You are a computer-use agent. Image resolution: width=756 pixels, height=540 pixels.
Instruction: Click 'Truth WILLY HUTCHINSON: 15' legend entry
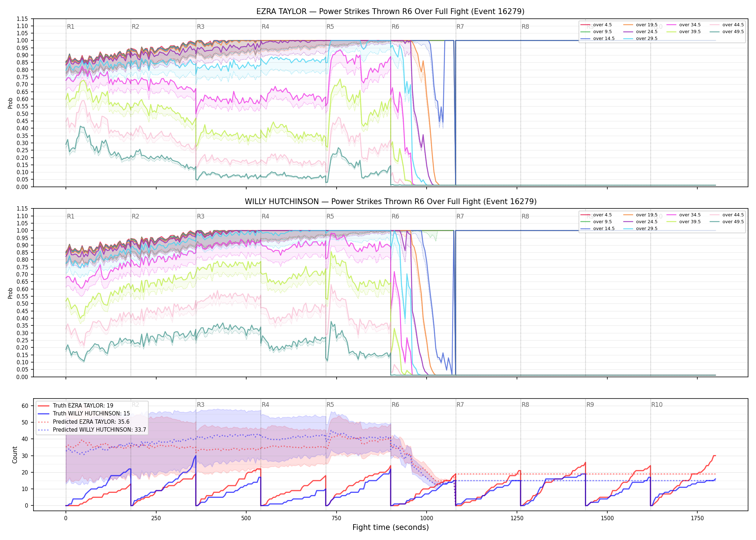pyautogui.click(x=84, y=414)
